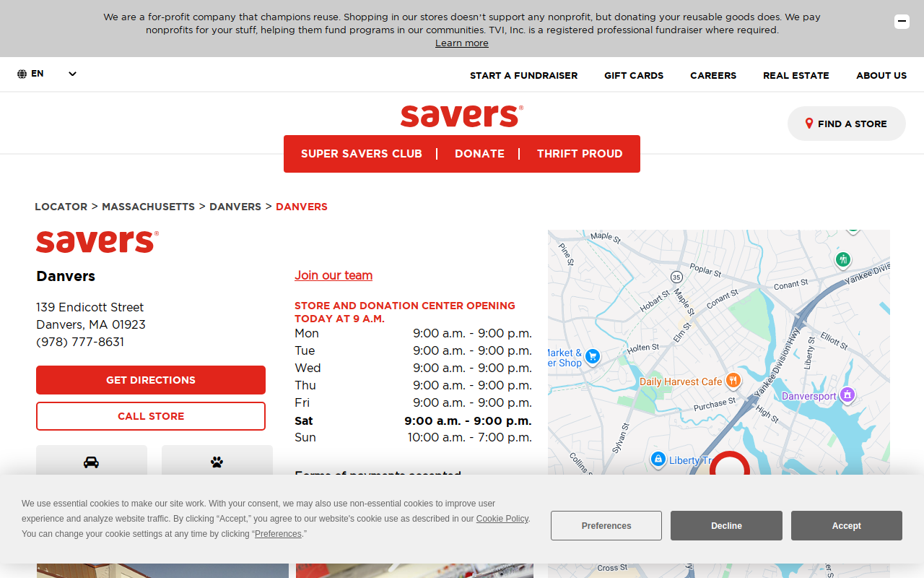Image resolution: width=924 pixels, height=578 pixels.
Task: Click the Sunday 10:00 a.m. - 7:00 p.m. hours
Action: [x=469, y=437]
